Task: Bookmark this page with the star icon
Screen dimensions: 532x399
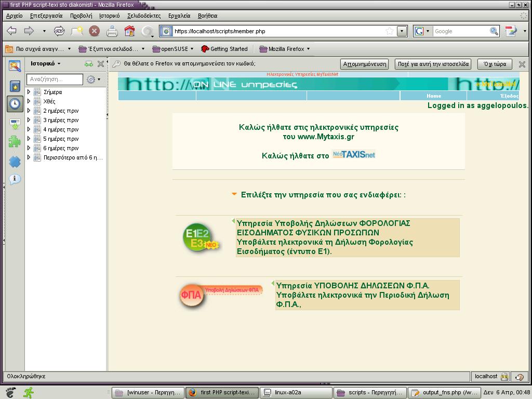Action: (x=390, y=31)
